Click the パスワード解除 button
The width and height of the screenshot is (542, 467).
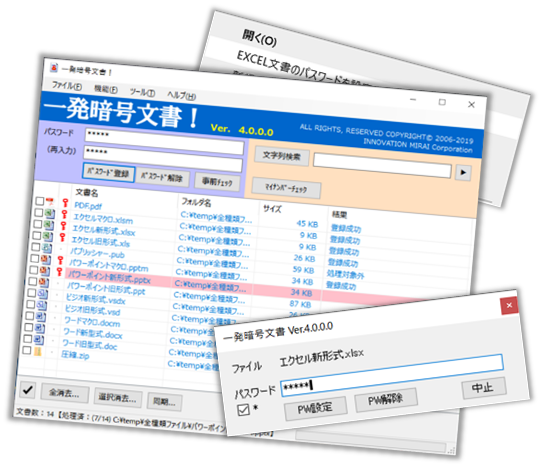point(163,178)
